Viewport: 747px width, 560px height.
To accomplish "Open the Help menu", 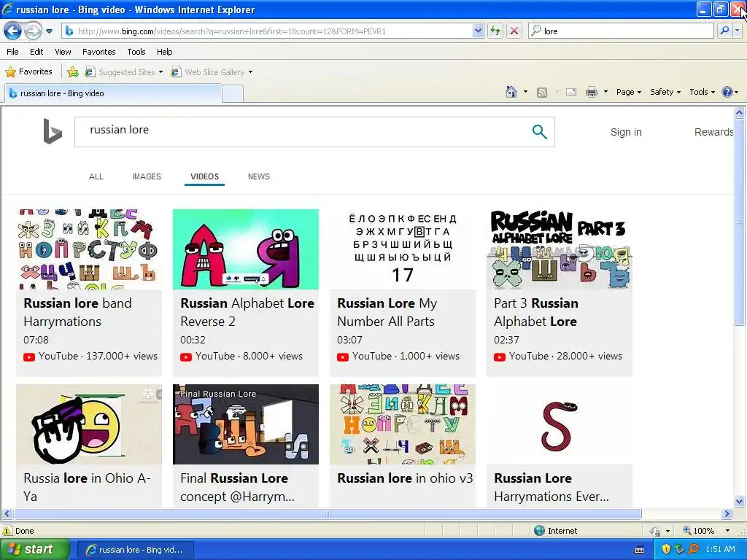I will [164, 52].
